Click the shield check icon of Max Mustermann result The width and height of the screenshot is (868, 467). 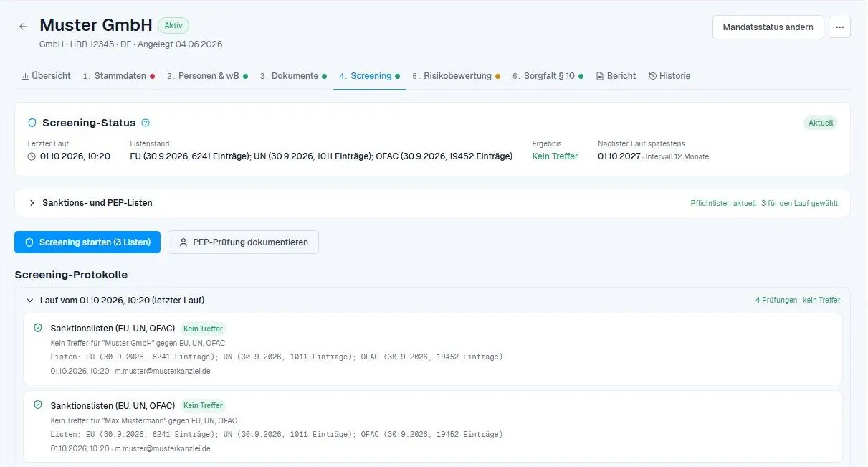[x=38, y=405]
